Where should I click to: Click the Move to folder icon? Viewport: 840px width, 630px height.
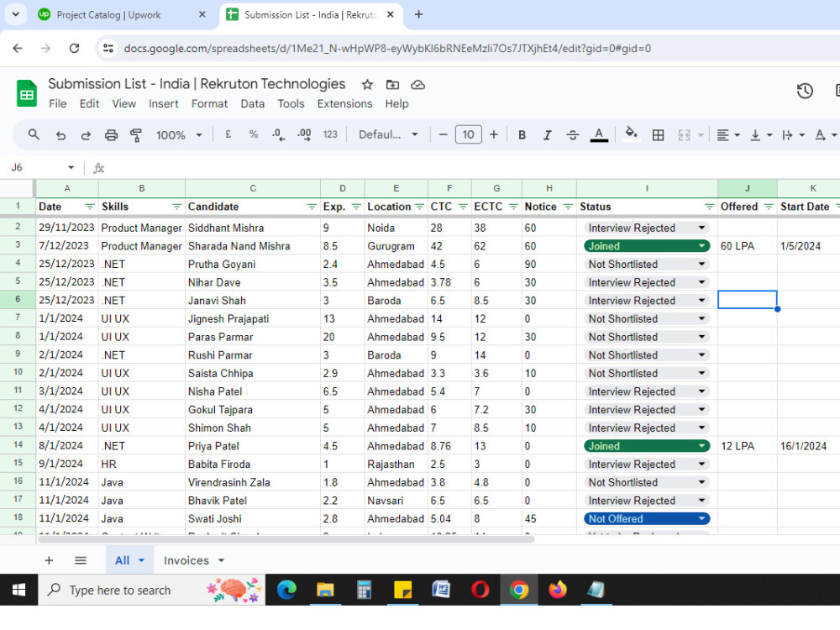392,85
